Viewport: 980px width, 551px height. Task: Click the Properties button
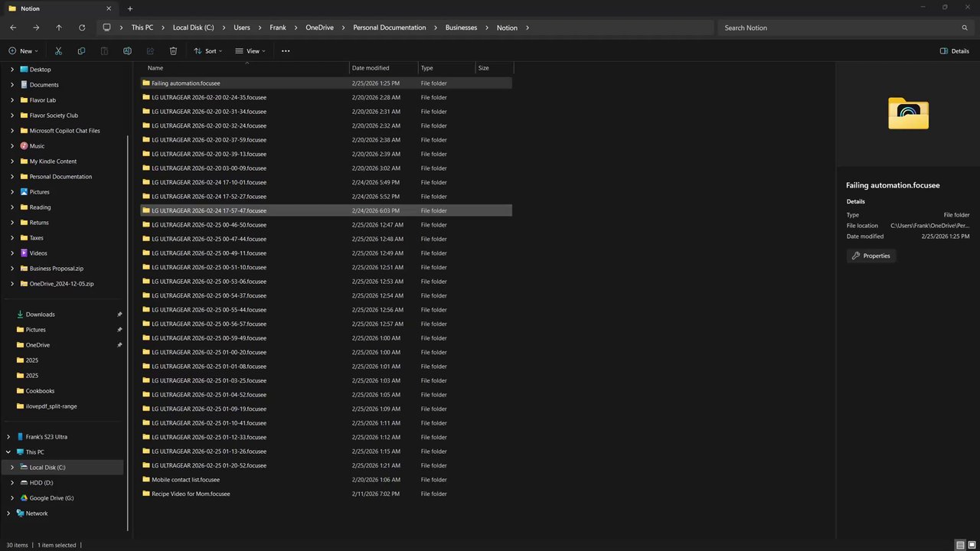(871, 256)
